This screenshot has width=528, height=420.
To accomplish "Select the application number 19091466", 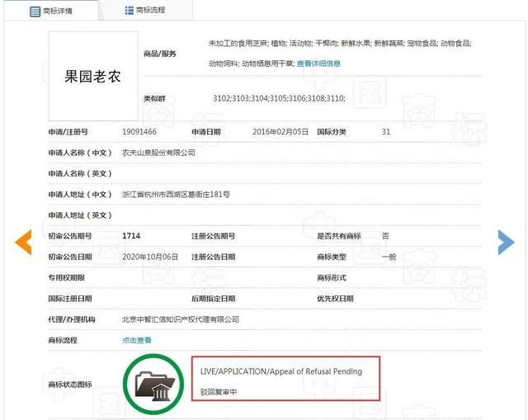I will [139, 132].
